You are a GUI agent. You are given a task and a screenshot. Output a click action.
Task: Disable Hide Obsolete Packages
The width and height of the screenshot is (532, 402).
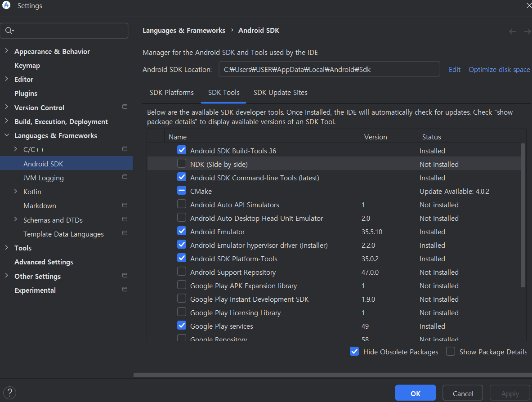pyautogui.click(x=354, y=352)
